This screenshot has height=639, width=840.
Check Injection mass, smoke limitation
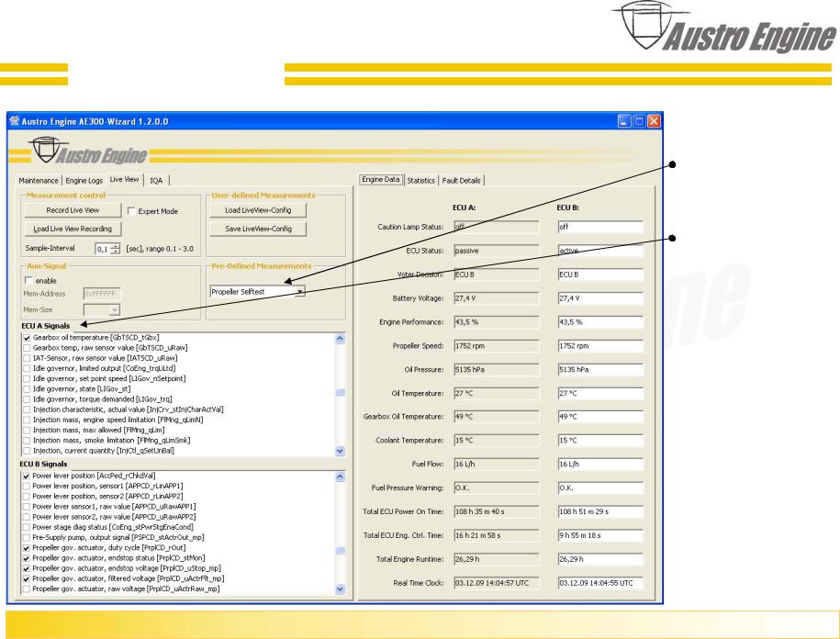click(x=27, y=441)
